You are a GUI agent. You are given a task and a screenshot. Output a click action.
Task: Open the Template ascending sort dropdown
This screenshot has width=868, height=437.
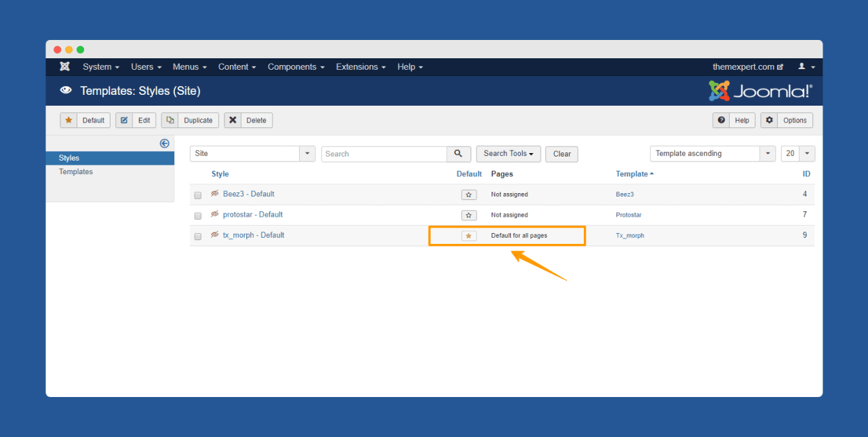click(x=713, y=154)
